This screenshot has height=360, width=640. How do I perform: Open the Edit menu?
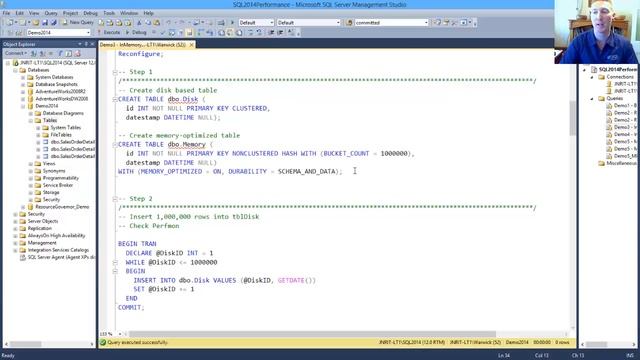pos(19,13)
